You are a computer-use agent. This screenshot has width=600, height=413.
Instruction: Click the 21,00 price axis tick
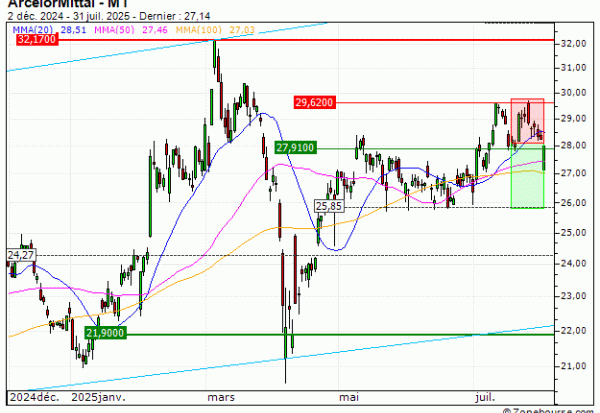pyautogui.click(x=573, y=366)
